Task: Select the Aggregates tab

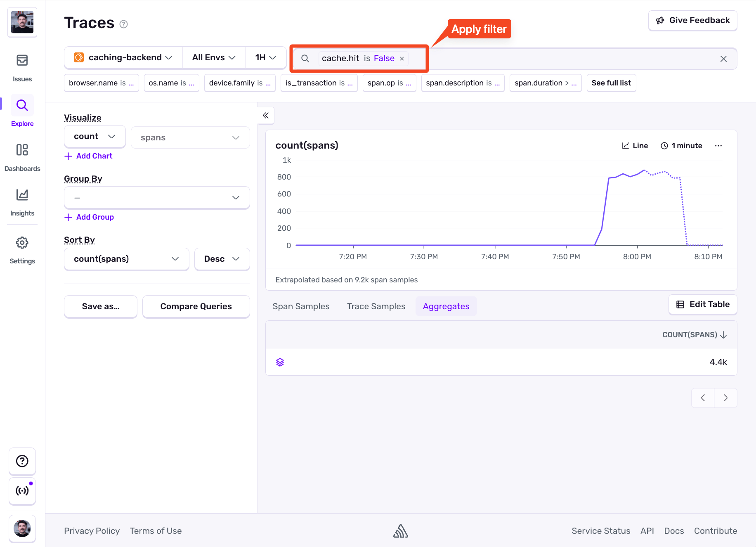Action: pyautogui.click(x=446, y=306)
